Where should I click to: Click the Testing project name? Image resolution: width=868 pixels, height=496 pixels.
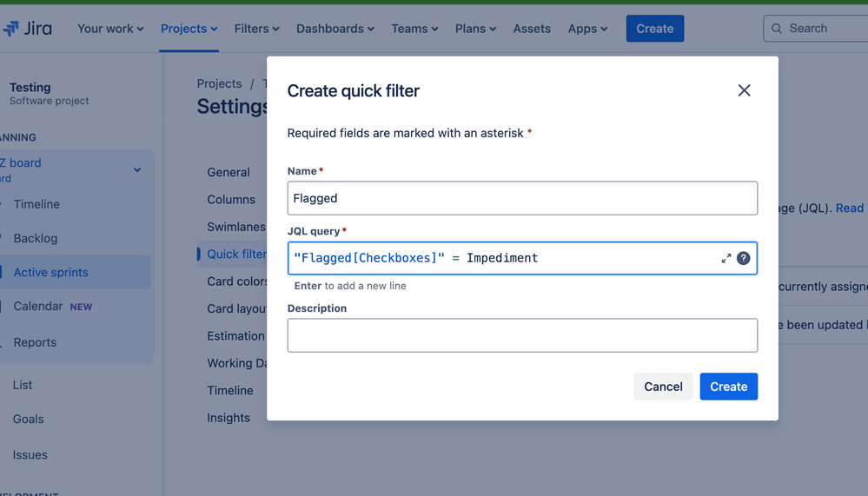point(30,88)
